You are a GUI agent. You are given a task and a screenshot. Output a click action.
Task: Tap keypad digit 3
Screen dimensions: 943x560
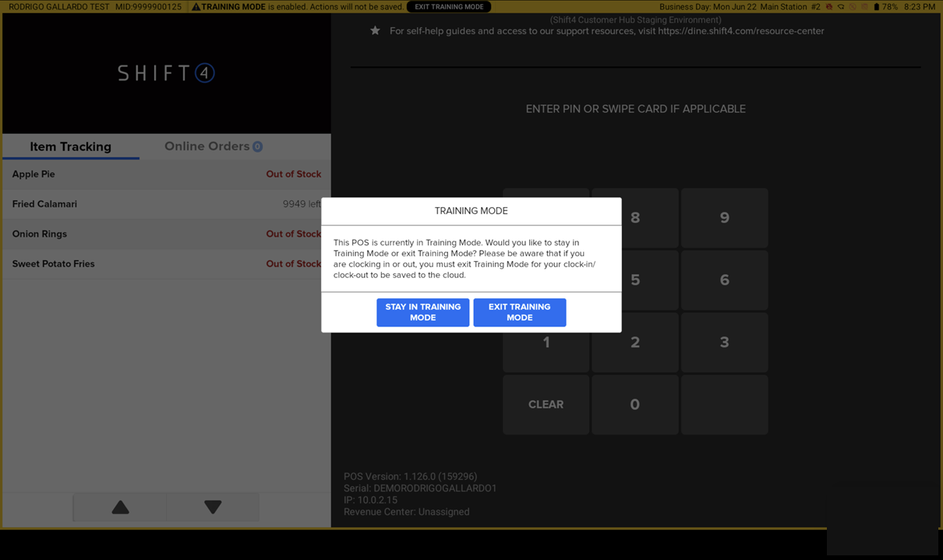(724, 342)
